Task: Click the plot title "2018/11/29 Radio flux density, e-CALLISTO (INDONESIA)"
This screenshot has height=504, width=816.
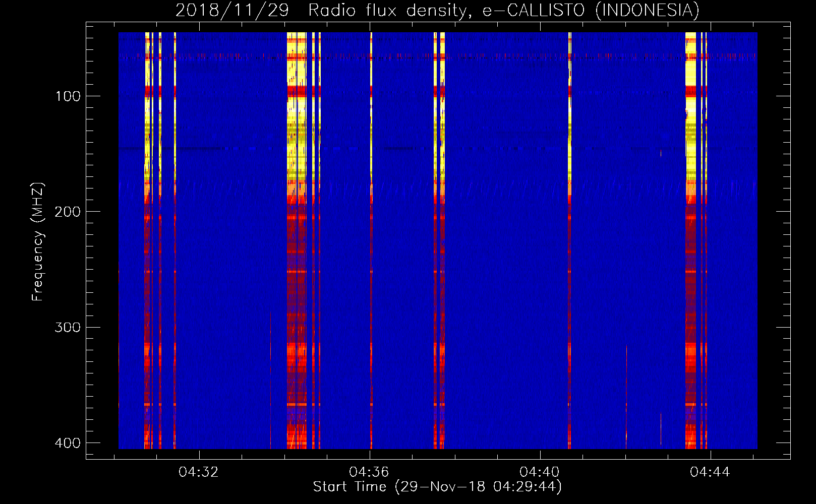Action: click(437, 11)
